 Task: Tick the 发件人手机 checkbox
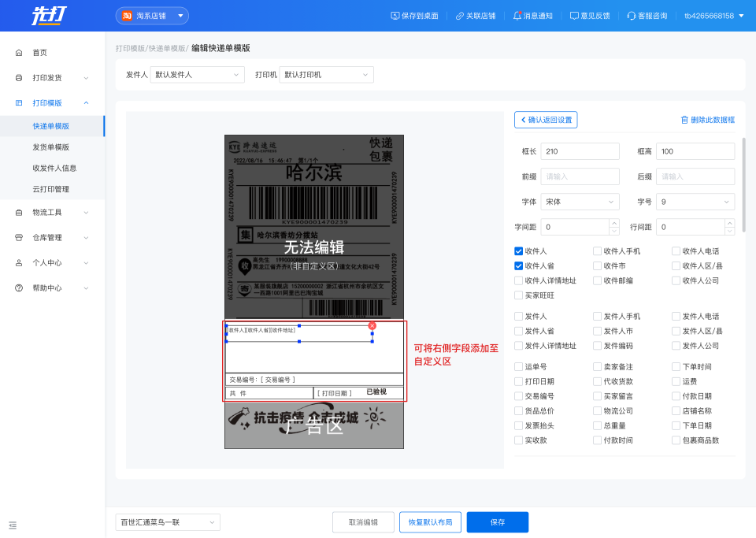coord(597,317)
